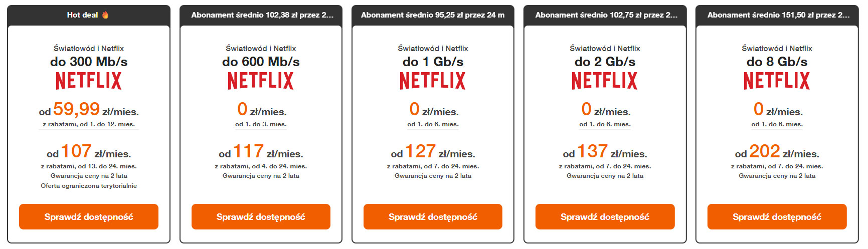Check availability for the 300 Mb/s plan
The image size is (868, 249).
pos(89,217)
